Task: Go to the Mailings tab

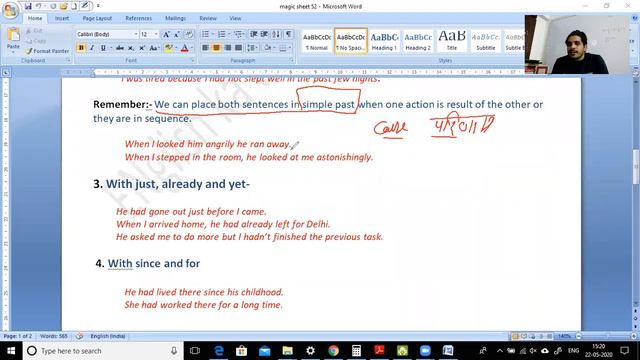Action: [x=176, y=18]
